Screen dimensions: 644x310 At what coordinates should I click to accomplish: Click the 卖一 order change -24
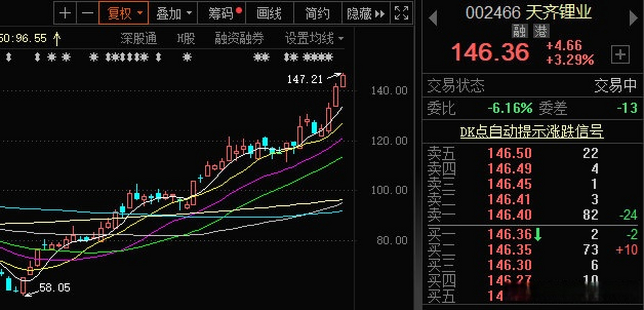(x=628, y=215)
